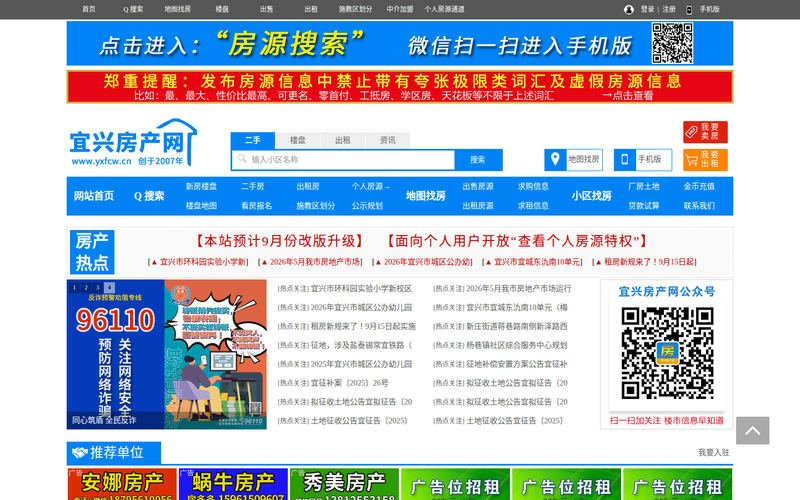The image size is (800, 500).
Task: Click the phone icon beside 手机版 in top bar
Action: click(689, 10)
